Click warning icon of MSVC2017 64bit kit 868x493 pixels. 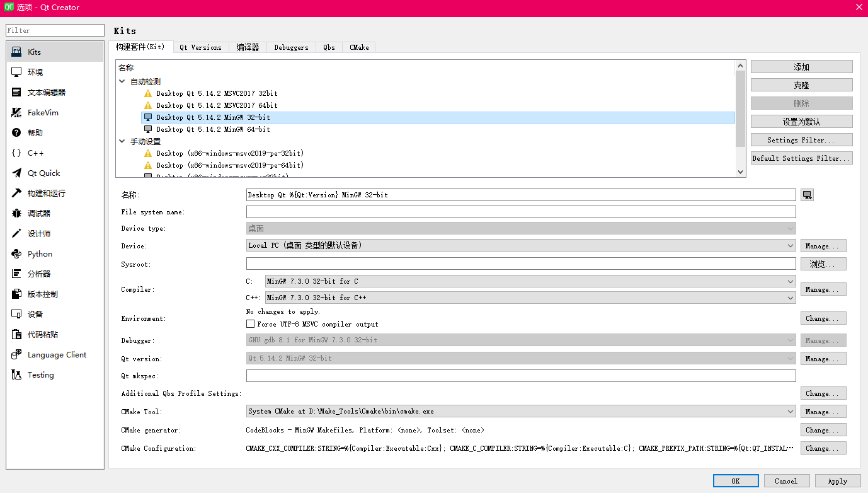coord(148,105)
